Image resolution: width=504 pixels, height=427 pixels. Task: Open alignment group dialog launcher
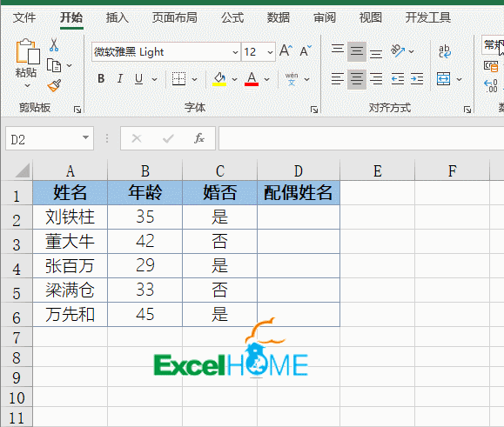pyautogui.click(x=467, y=110)
